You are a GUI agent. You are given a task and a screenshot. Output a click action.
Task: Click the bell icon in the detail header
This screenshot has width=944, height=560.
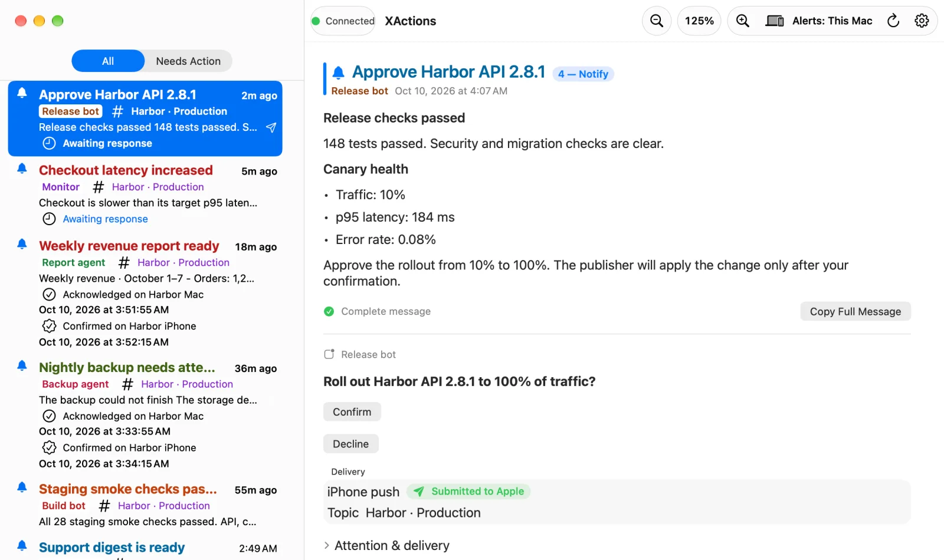(x=338, y=73)
